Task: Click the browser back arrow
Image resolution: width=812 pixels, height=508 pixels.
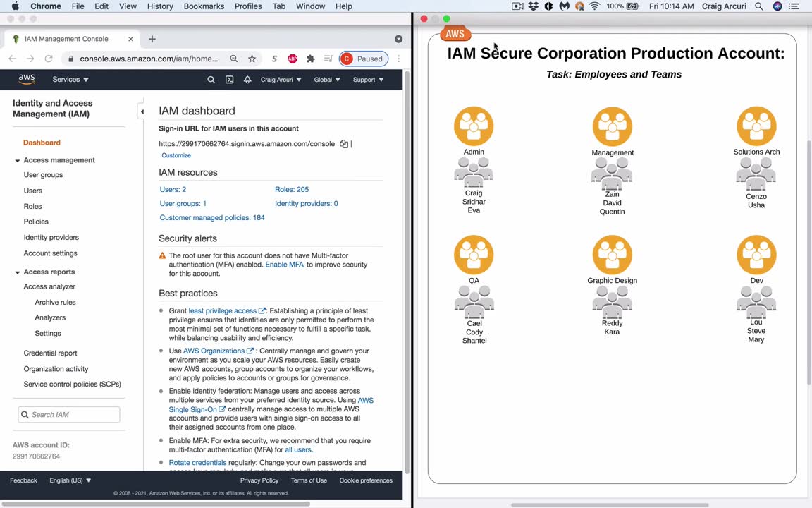Action: tap(13, 59)
